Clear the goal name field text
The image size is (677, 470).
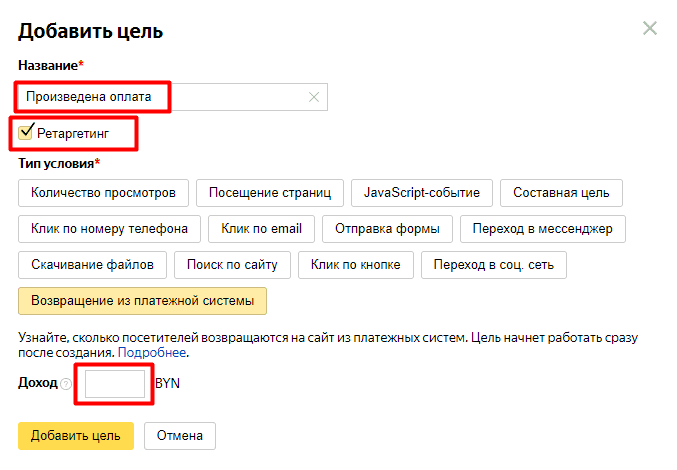point(314,97)
